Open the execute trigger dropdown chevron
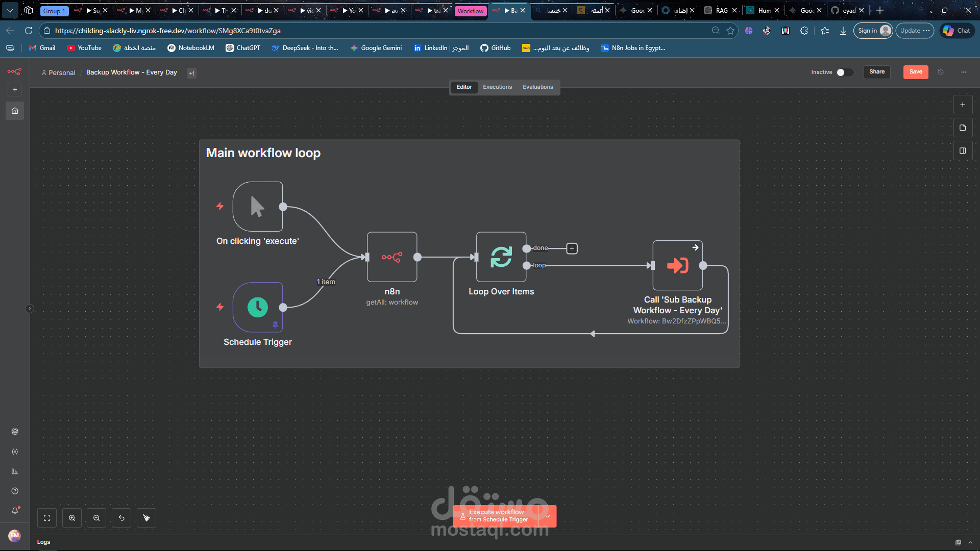 (548, 516)
